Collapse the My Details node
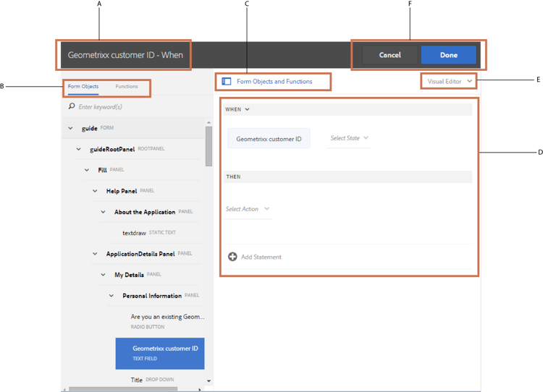Image resolution: width=543 pixels, height=392 pixels. (103, 275)
